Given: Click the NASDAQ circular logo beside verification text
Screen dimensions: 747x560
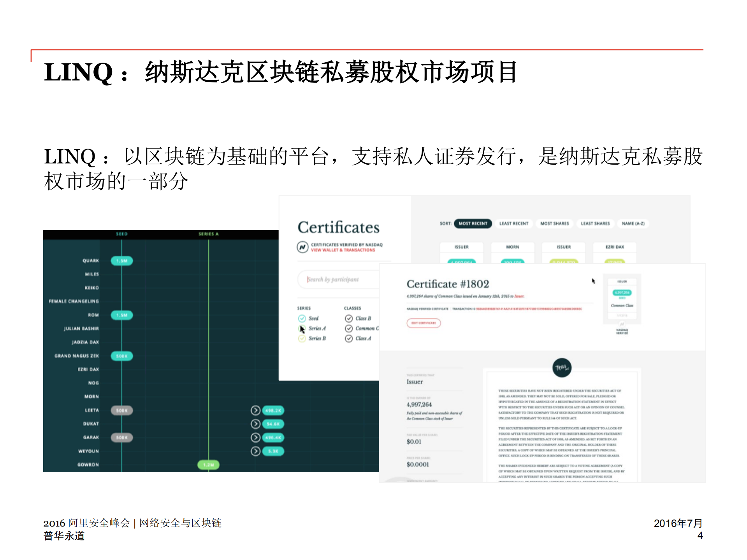Looking at the screenshot, I should pyautogui.click(x=303, y=247).
